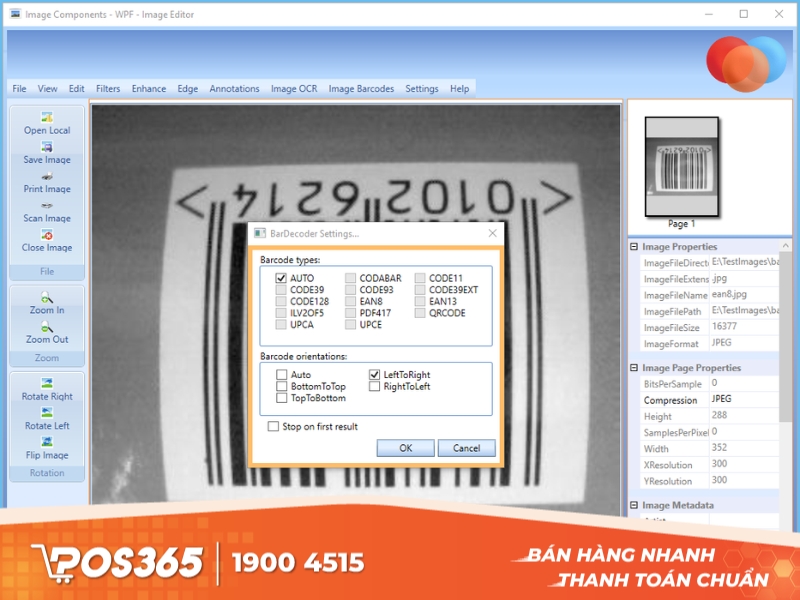Check the Stop on first result option
Image resolution: width=800 pixels, height=600 pixels.
click(x=274, y=425)
